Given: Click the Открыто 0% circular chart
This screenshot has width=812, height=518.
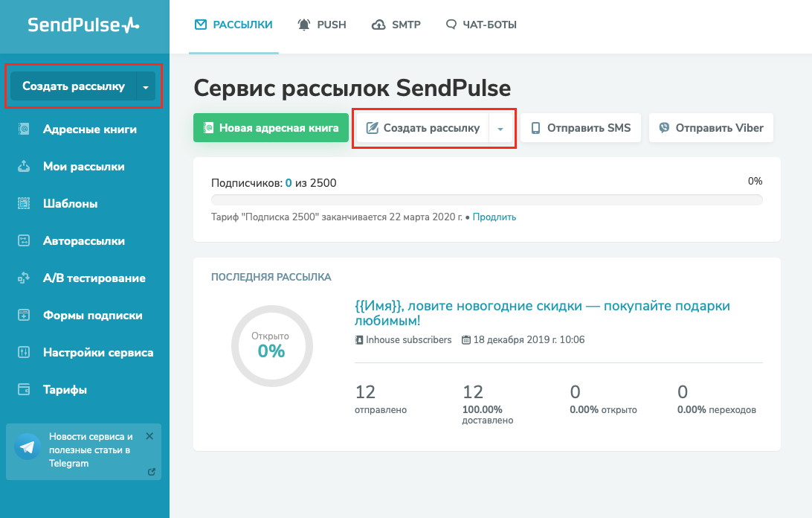Looking at the screenshot, I should (272, 346).
